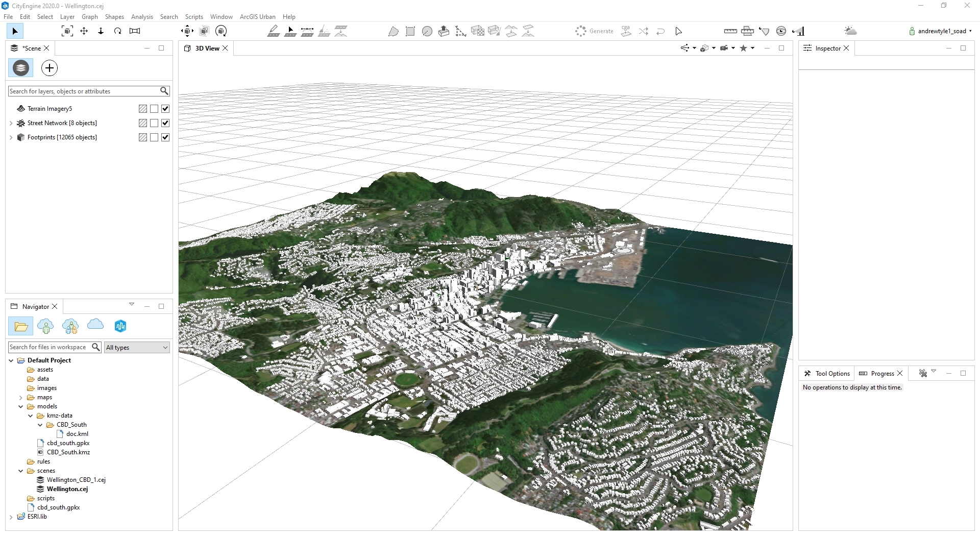This screenshot has height=536, width=980.
Task: Tick the empty checkbox on Terrain Imagery5 row
Action: tap(154, 109)
